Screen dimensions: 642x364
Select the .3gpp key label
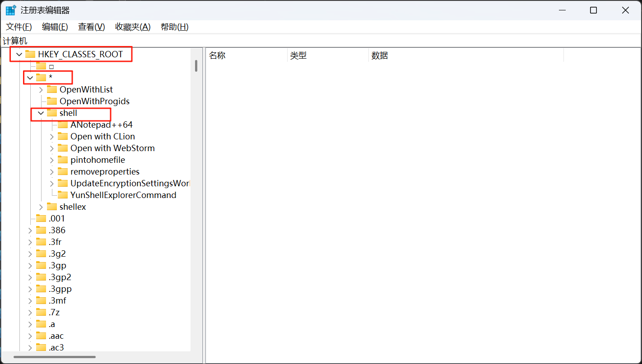(x=60, y=289)
